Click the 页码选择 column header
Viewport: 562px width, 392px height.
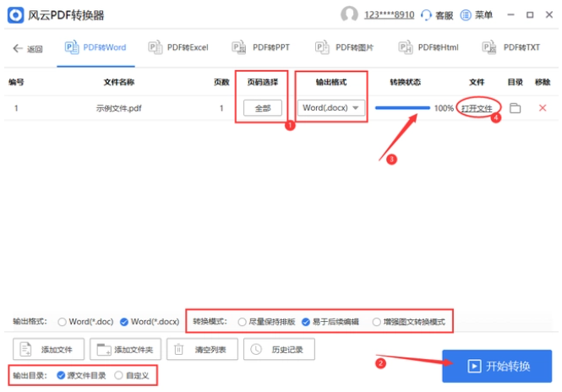pyautogui.click(x=263, y=83)
